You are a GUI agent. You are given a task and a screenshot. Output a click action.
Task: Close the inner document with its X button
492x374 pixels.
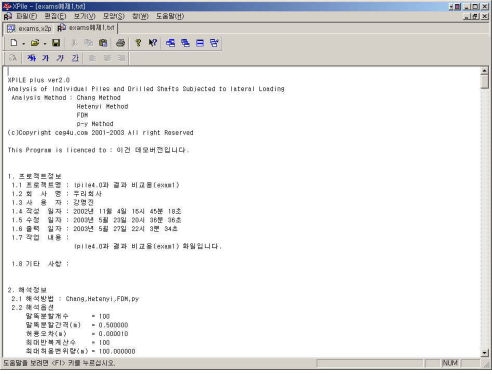pyautogui.click(x=485, y=16)
